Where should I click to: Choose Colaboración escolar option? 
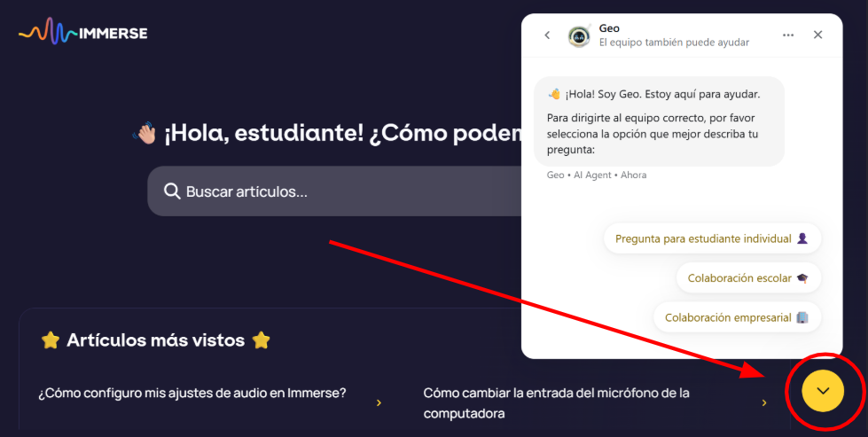[748, 278]
